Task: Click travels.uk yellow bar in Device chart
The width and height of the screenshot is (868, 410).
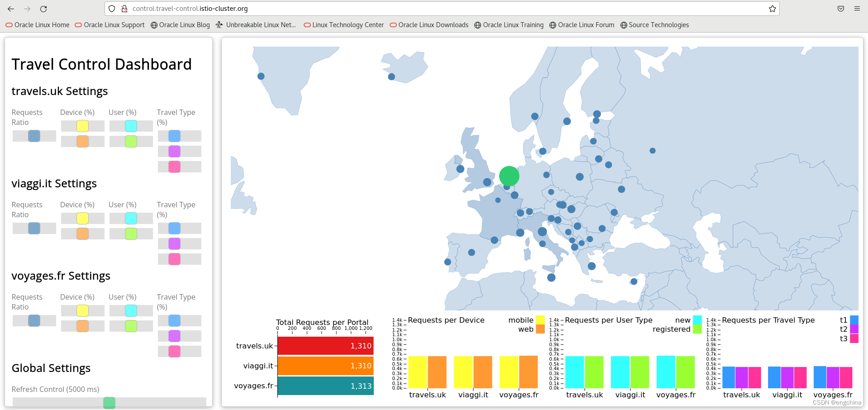Action: pos(418,372)
